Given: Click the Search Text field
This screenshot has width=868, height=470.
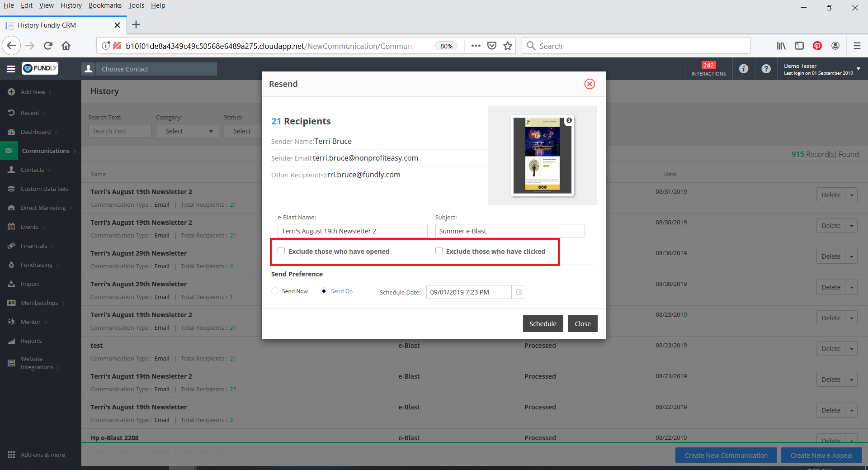Looking at the screenshot, I should [x=120, y=131].
